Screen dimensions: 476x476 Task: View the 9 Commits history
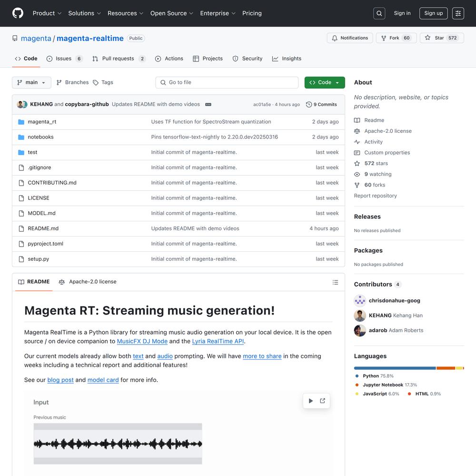321,104
